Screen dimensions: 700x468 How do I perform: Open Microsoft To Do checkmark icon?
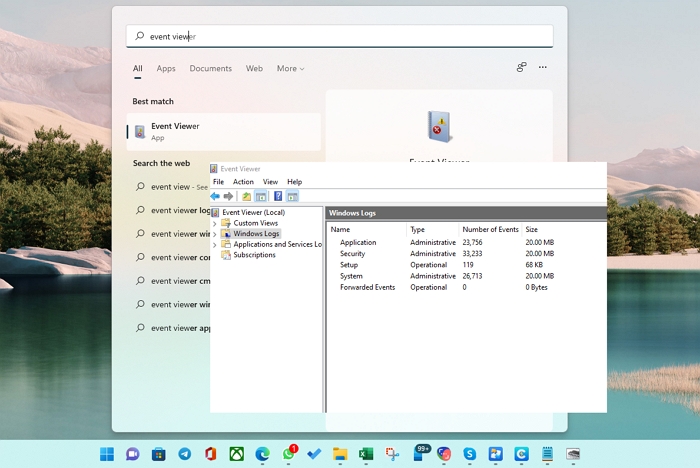pyautogui.click(x=314, y=454)
